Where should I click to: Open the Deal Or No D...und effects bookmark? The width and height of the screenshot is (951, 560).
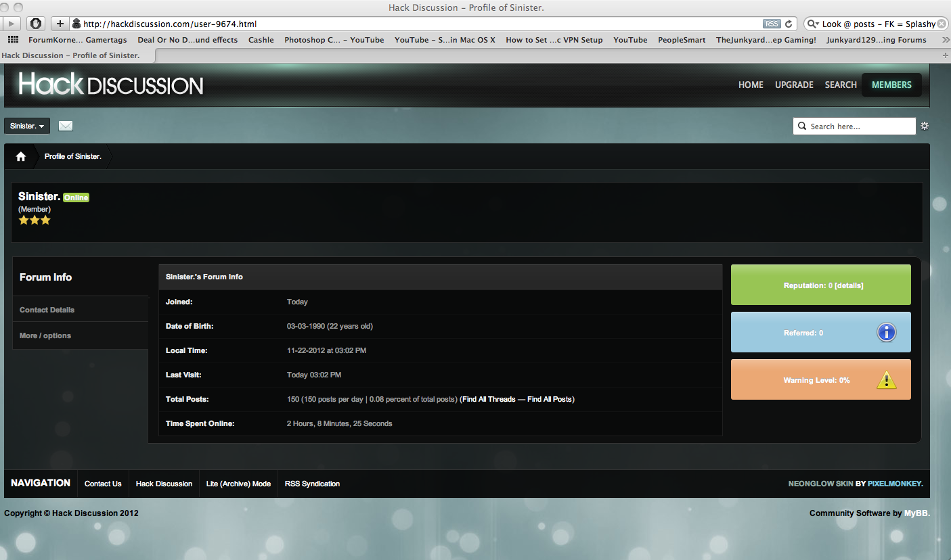[187, 40]
